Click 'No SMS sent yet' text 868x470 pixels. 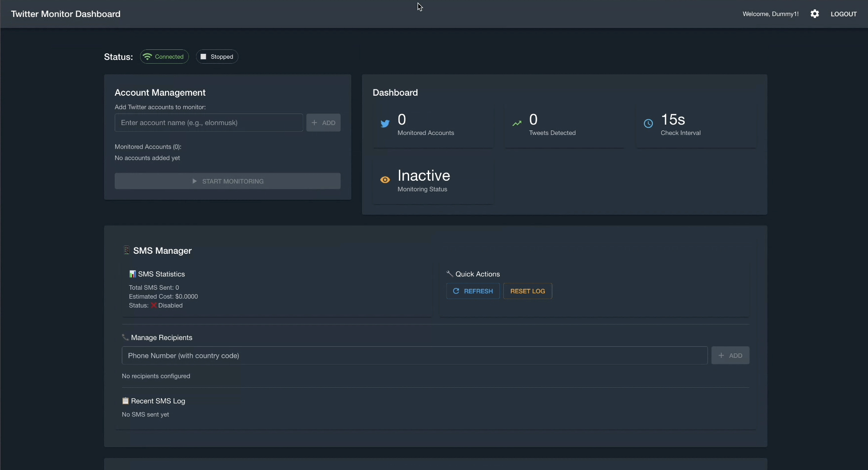[x=145, y=414]
